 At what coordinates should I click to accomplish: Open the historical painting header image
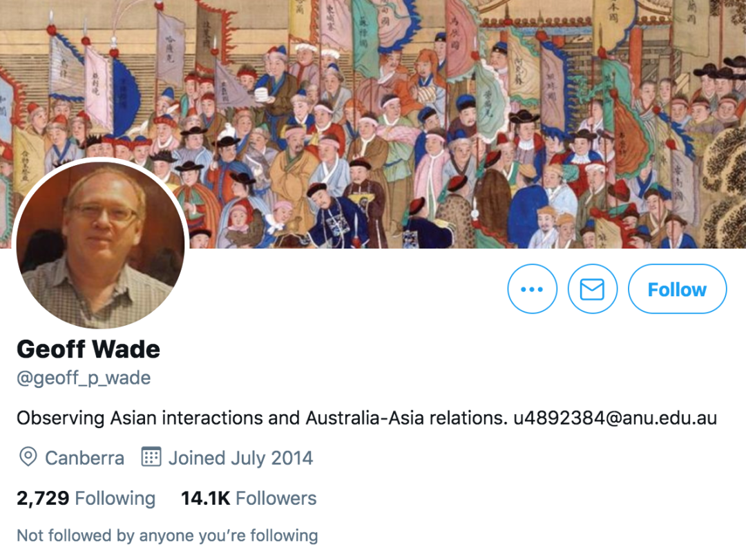[373, 124]
